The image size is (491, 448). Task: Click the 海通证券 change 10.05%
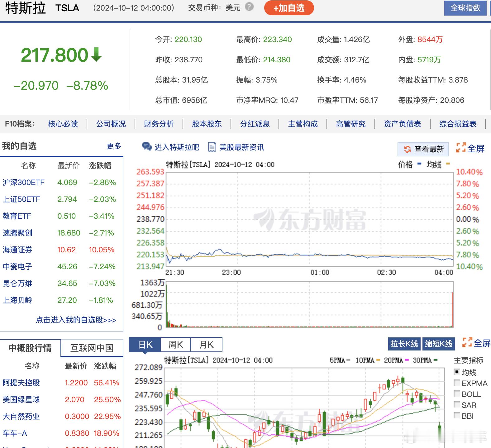[x=102, y=250]
